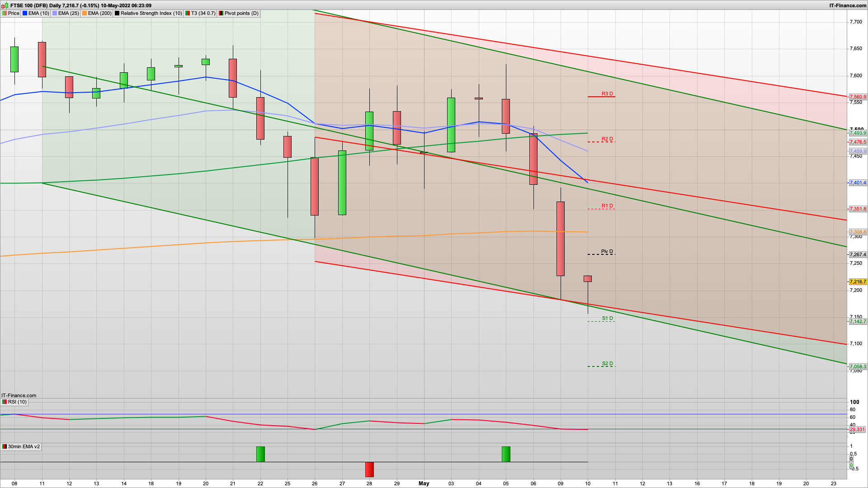Click the lavender EMA (25) swatch icon
The width and height of the screenshot is (868, 488).
tap(55, 13)
